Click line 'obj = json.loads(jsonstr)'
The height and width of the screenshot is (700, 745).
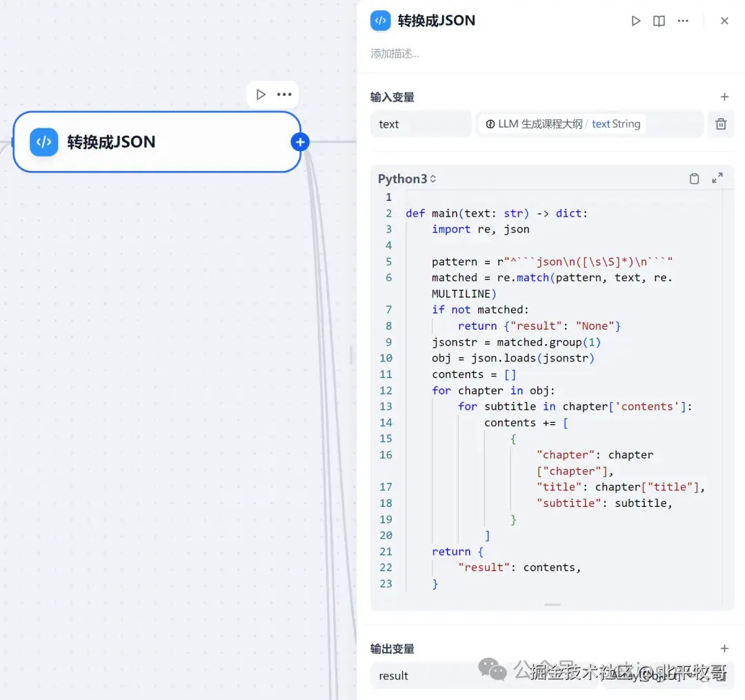(513, 358)
